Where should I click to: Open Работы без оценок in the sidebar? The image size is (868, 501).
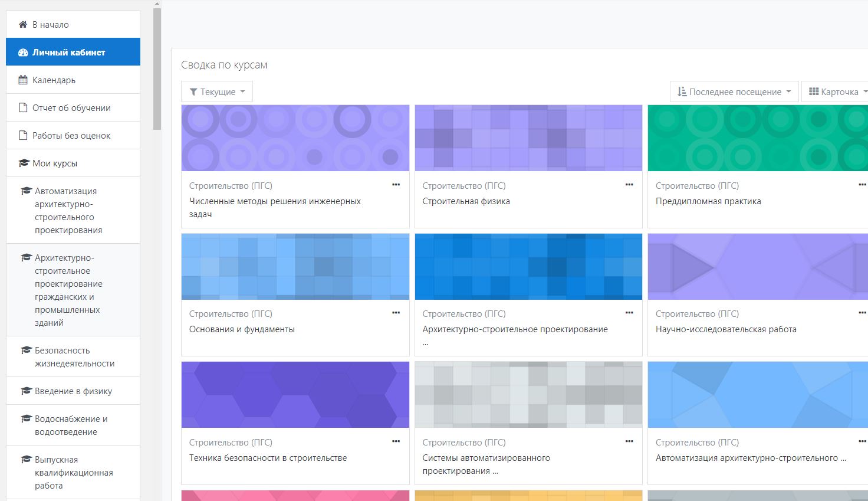point(73,136)
